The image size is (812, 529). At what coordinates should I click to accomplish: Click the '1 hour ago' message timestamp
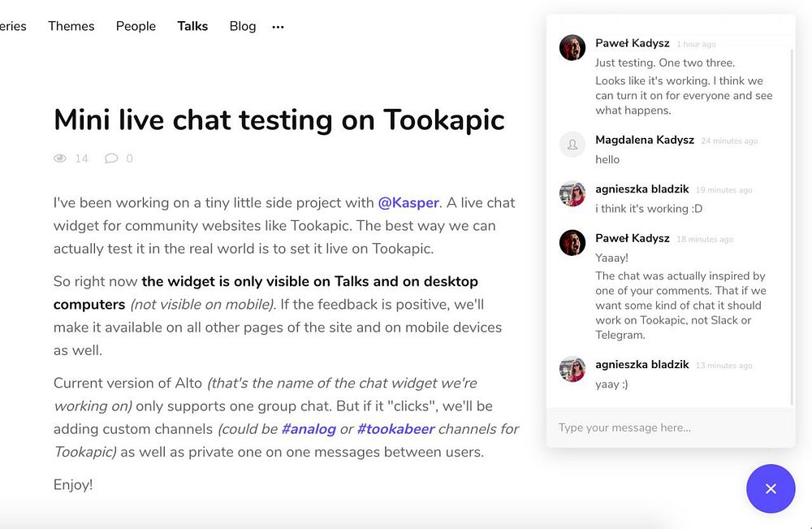pos(697,45)
